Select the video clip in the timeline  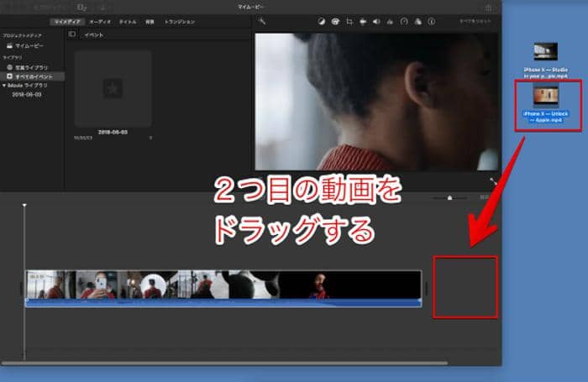223,289
